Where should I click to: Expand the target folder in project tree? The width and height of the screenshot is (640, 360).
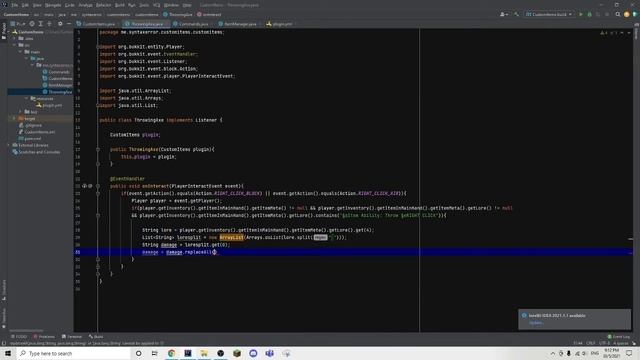tap(15, 118)
